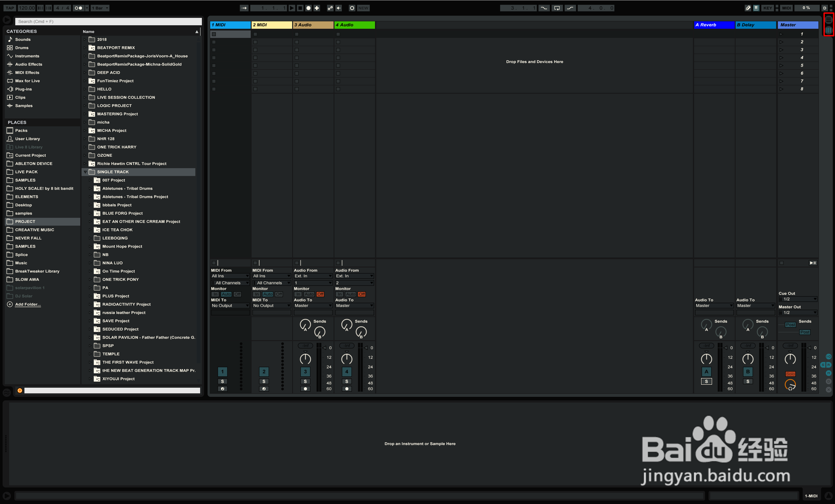Toggle the Automation Arm button
The width and height of the screenshot is (835, 504).
[330, 8]
